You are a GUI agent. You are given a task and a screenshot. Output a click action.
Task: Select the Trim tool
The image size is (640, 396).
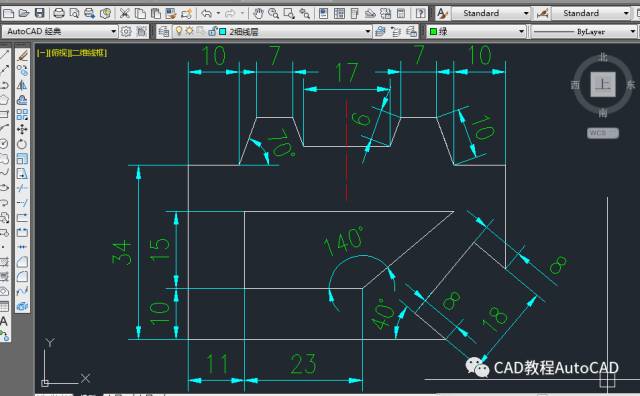[x=22, y=188]
